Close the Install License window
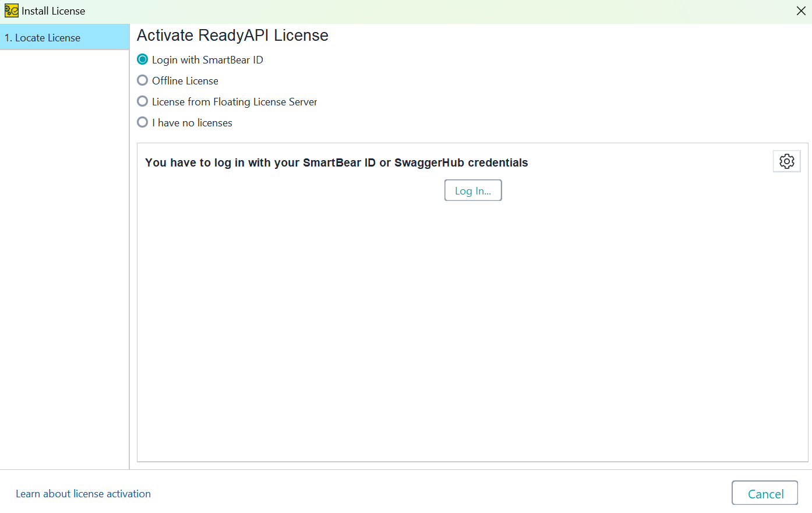The height and width of the screenshot is (513, 812). [x=801, y=10]
